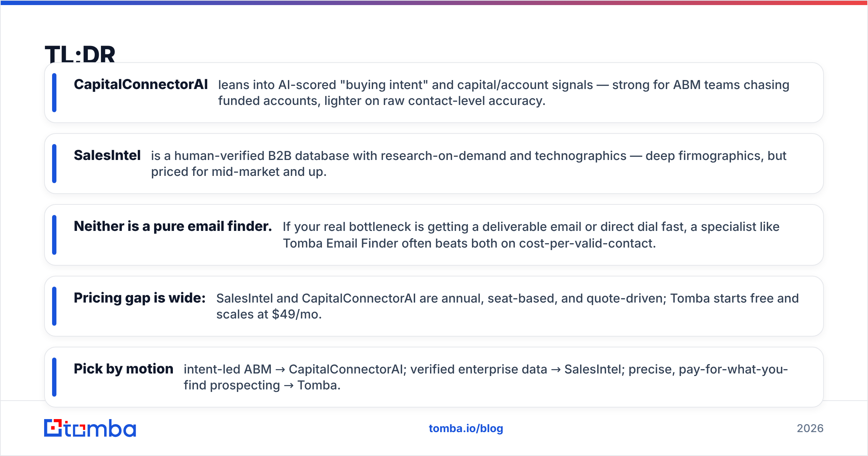The height and width of the screenshot is (456, 868).
Task: Click the TL:DR heading
Action: pyautogui.click(x=80, y=54)
